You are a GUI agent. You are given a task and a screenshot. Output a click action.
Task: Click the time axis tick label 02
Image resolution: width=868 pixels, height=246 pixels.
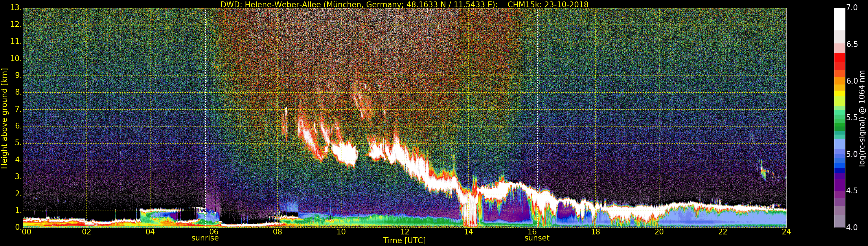[x=87, y=232]
